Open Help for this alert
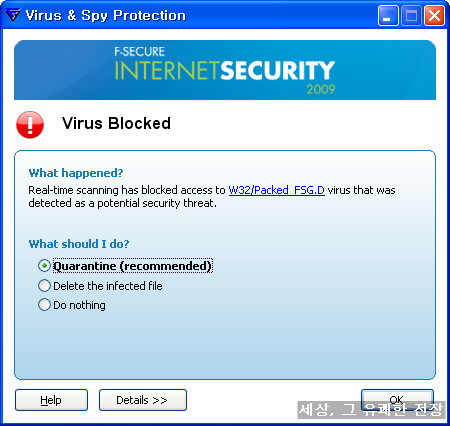Screen dimensions: 450x426 tap(51, 400)
